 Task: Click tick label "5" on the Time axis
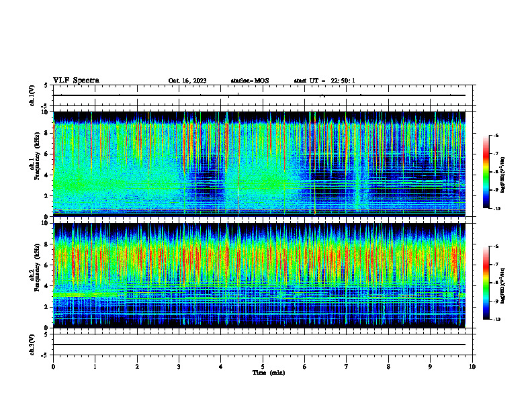pos(263,367)
